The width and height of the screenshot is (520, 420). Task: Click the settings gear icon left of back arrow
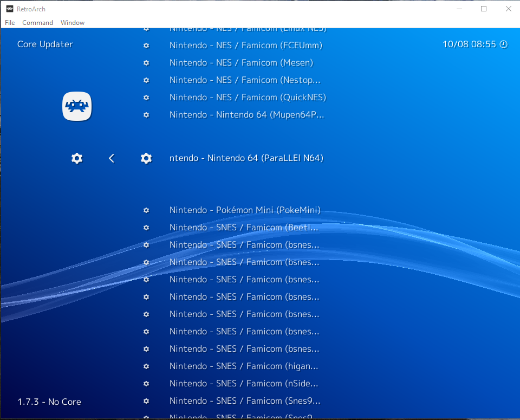(77, 158)
